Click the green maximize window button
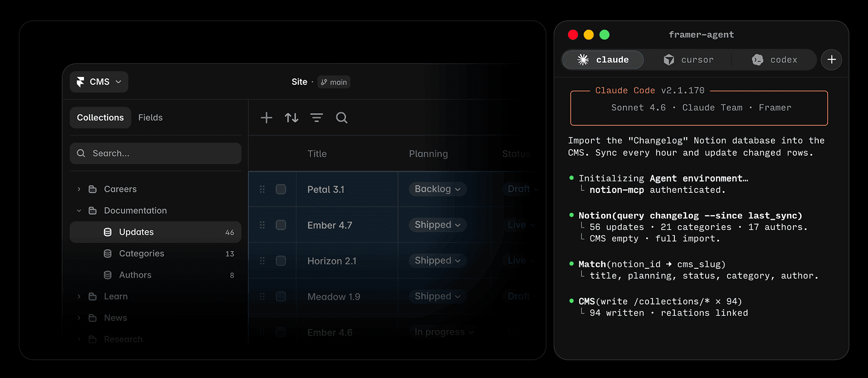 coord(604,35)
